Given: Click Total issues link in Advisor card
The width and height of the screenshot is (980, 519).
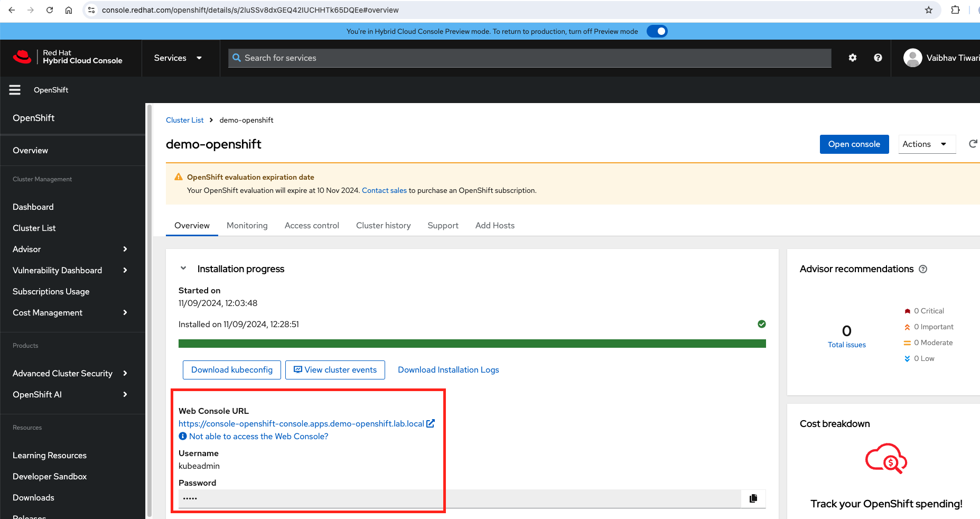Looking at the screenshot, I should coord(846,345).
